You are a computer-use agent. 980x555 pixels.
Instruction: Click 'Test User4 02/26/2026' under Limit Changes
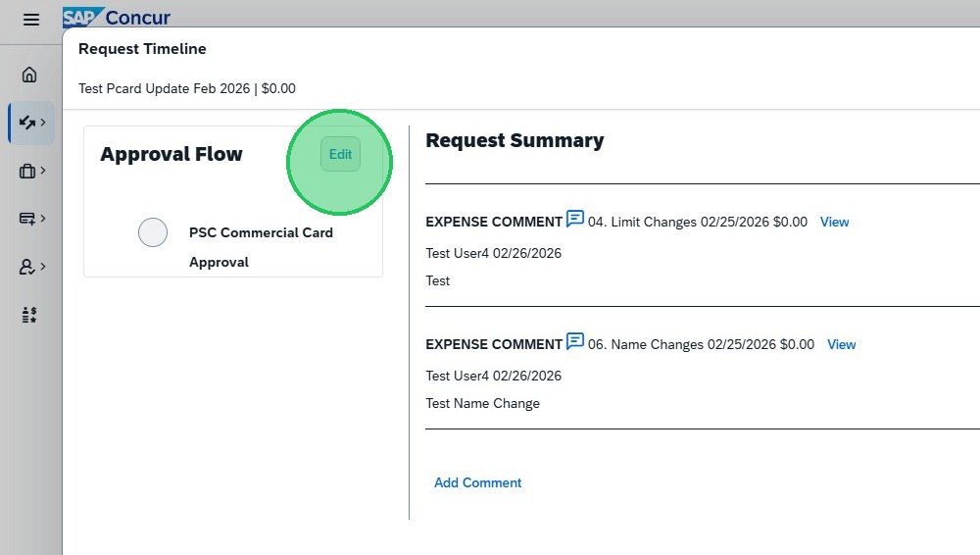pyautogui.click(x=494, y=253)
